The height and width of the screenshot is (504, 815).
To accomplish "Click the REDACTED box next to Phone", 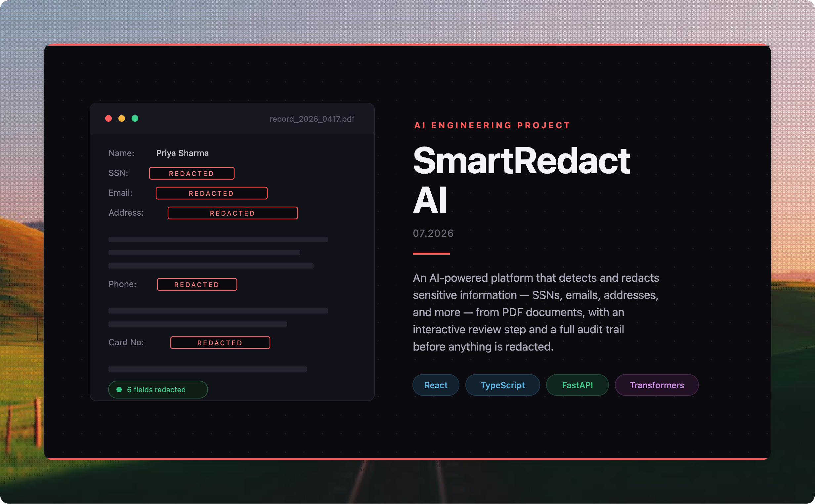I will coord(197,284).
